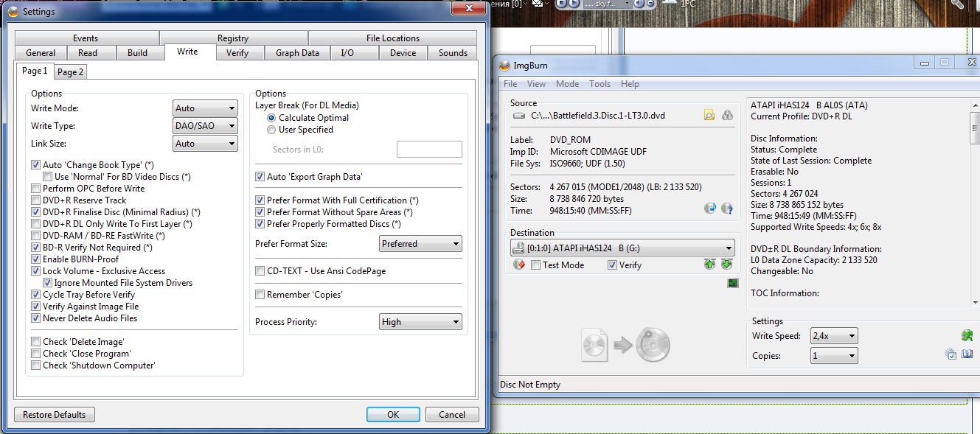
Task: Start burning with the large Write image-to-disc button
Action: [625, 345]
